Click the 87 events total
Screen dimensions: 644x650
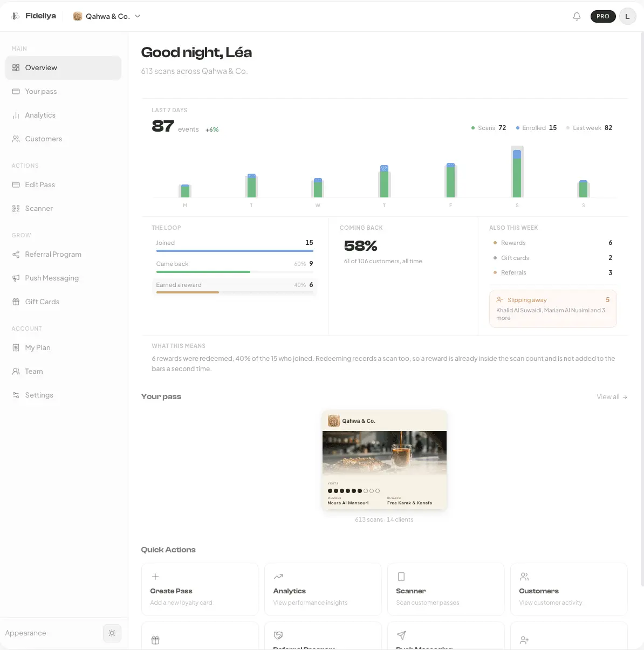[x=163, y=126]
